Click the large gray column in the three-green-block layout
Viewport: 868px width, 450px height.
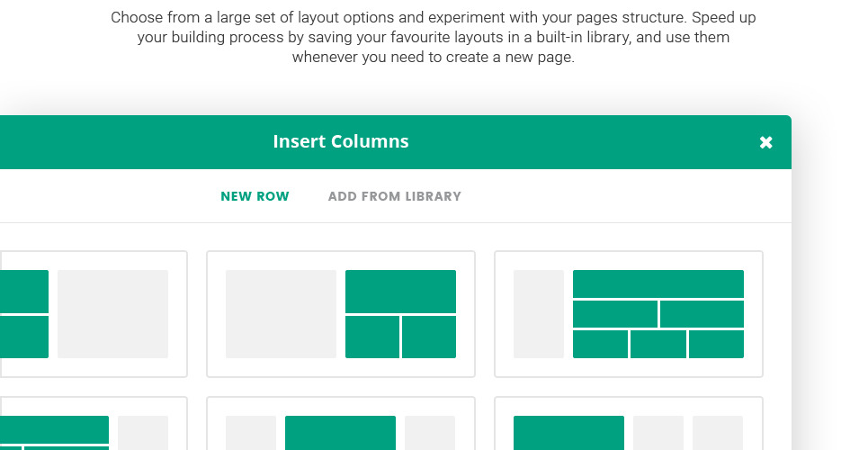(x=281, y=314)
